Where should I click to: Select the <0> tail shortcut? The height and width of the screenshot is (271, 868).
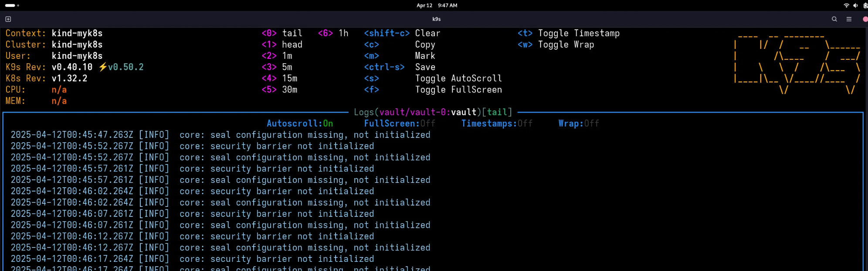pos(282,33)
